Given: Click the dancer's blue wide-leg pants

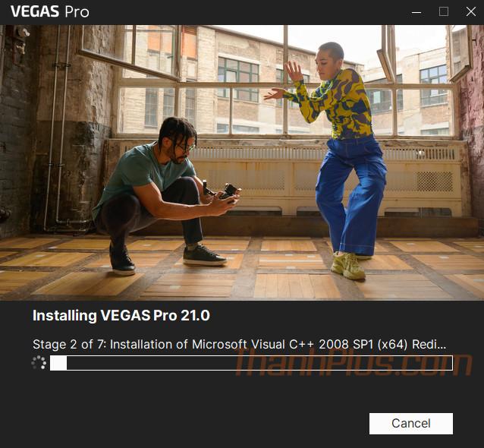Looking at the screenshot, I should [x=352, y=194].
